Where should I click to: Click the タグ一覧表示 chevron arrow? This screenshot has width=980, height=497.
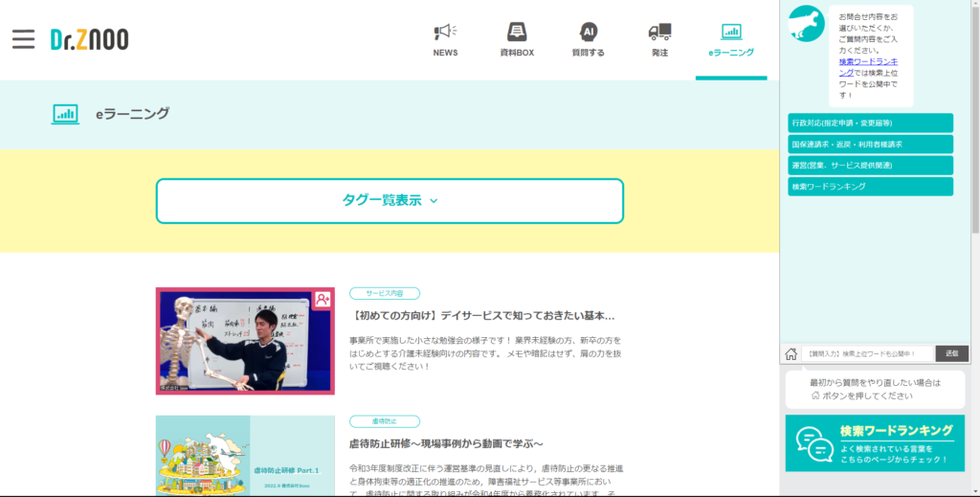(434, 201)
